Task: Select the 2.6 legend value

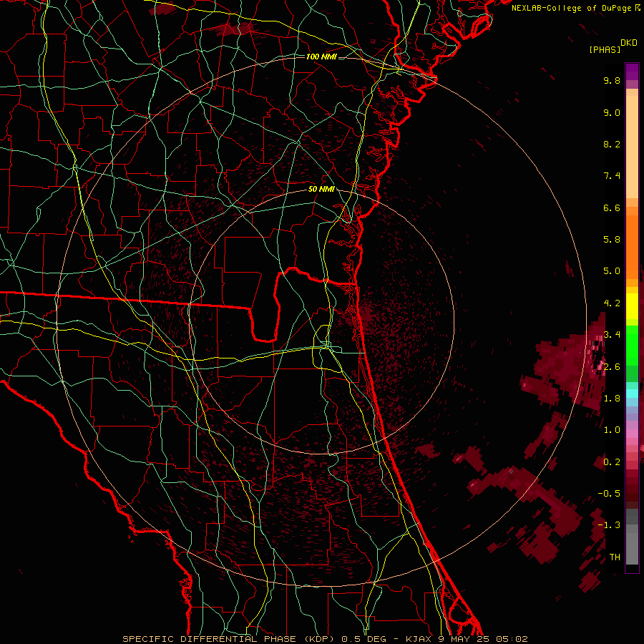Action: tap(612, 367)
